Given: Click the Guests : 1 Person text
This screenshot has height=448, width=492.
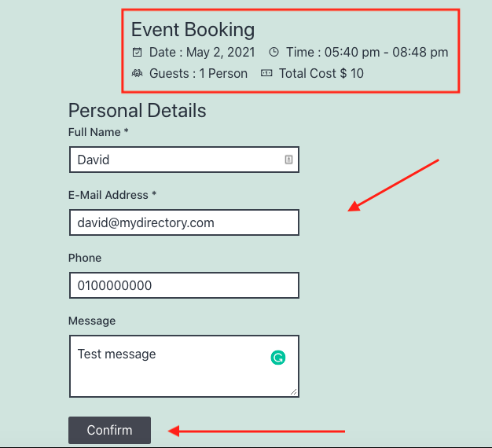Looking at the screenshot, I should (x=198, y=73).
